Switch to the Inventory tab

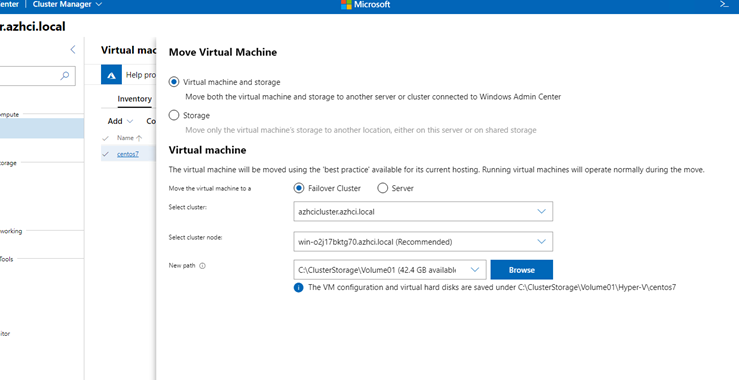click(134, 99)
